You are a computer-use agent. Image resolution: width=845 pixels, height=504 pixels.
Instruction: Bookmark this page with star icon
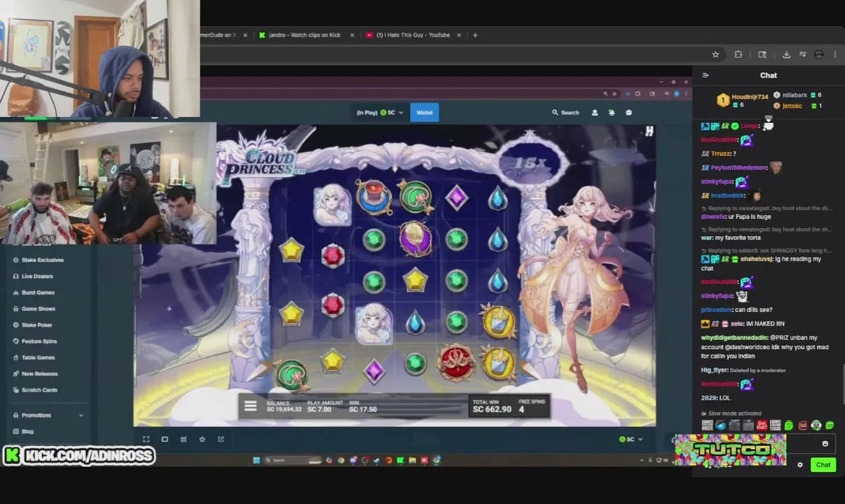(x=715, y=55)
